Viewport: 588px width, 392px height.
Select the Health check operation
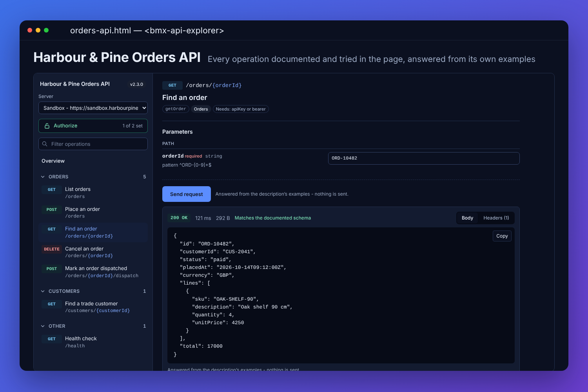pyautogui.click(x=93, y=342)
